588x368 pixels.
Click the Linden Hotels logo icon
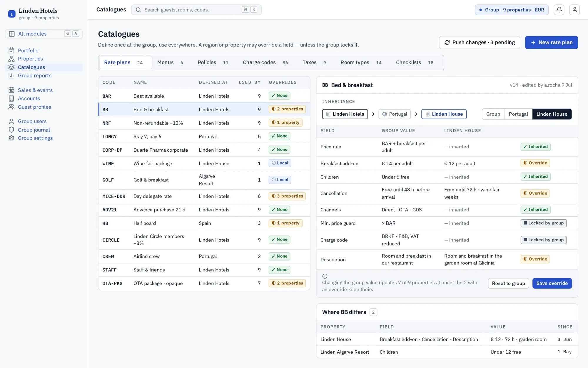click(12, 14)
